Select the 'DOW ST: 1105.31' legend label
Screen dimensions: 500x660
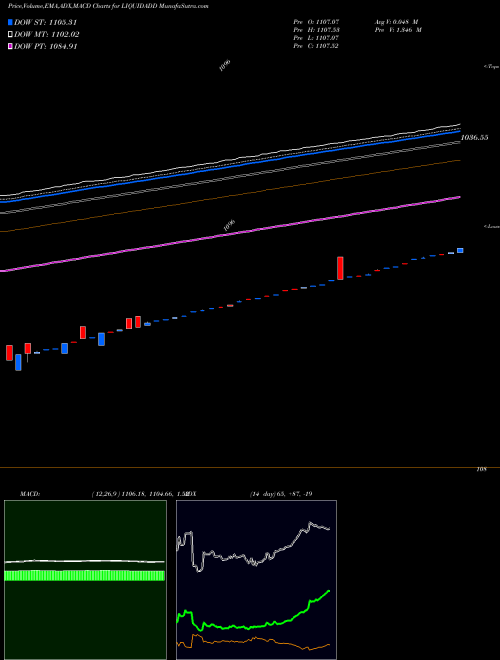45,23
